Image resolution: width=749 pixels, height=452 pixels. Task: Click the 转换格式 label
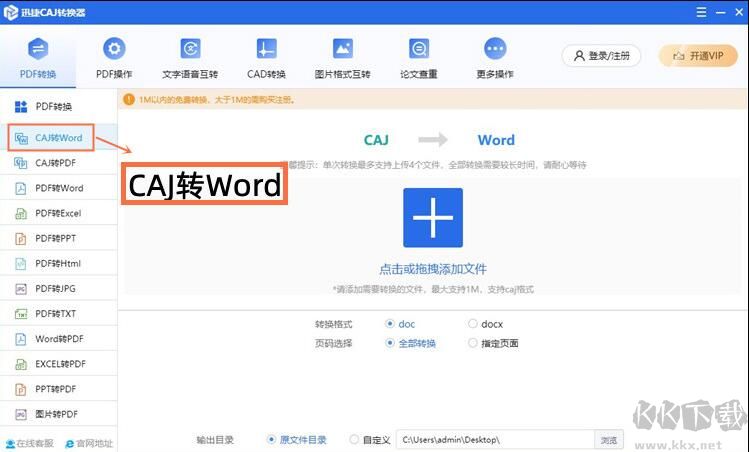tap(333, 324)
